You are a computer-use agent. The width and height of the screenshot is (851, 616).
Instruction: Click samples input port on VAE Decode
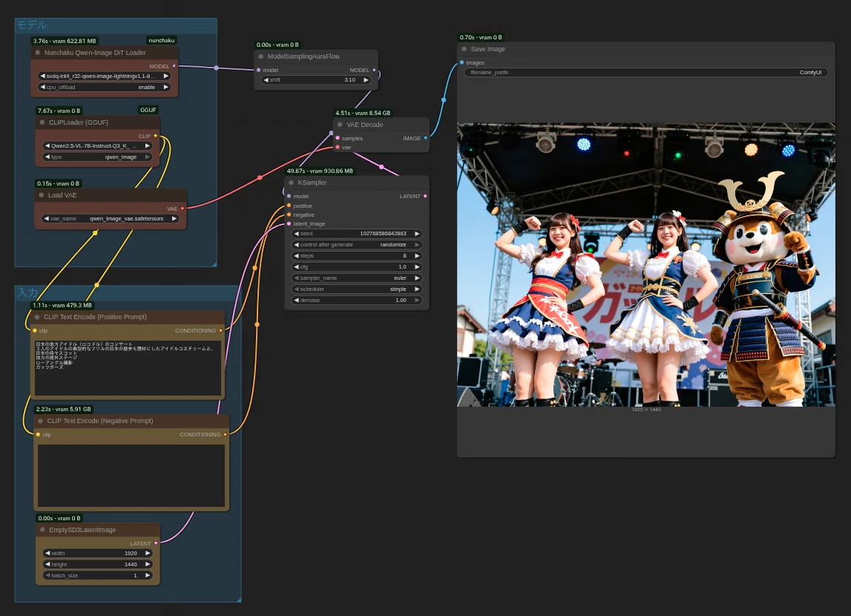(x=338, y=138)
